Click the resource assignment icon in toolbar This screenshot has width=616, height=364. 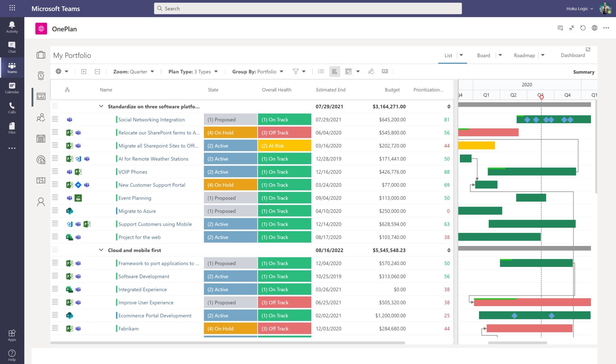(x=371, y=71)
